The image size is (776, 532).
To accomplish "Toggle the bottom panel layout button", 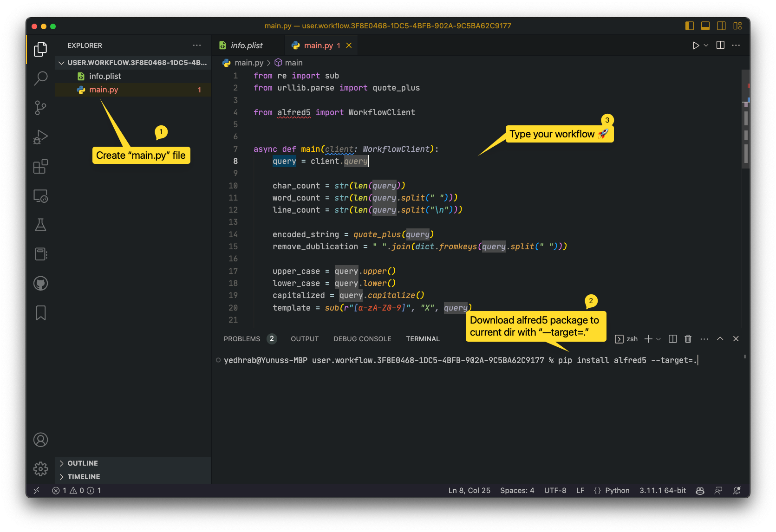I will tap(705, 26).
